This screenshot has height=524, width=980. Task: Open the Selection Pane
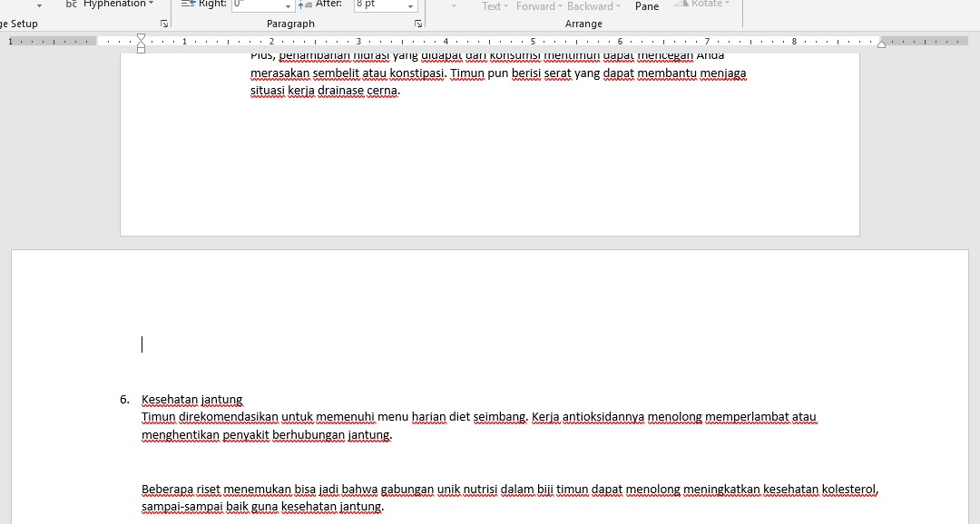pyautogui.click(x=647, y=5)
